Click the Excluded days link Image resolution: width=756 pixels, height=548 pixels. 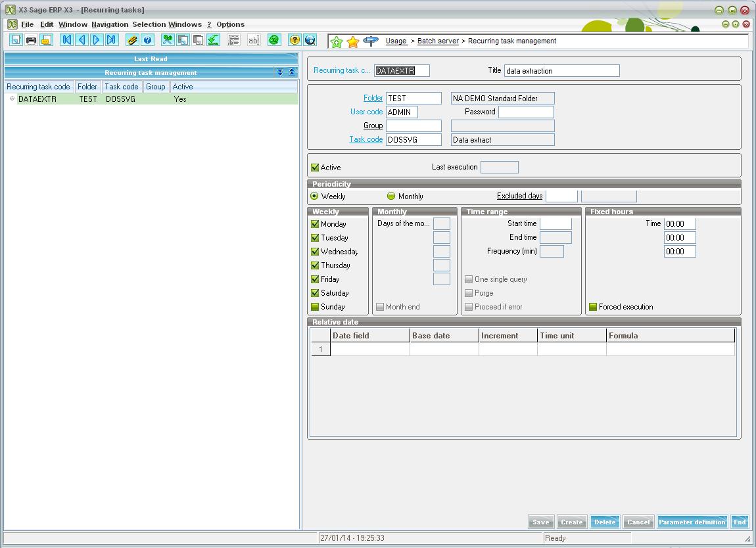pos(520,196)
